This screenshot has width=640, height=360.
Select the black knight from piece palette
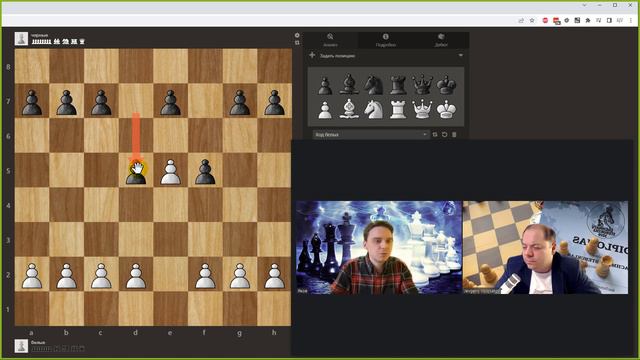click(373, 85)
